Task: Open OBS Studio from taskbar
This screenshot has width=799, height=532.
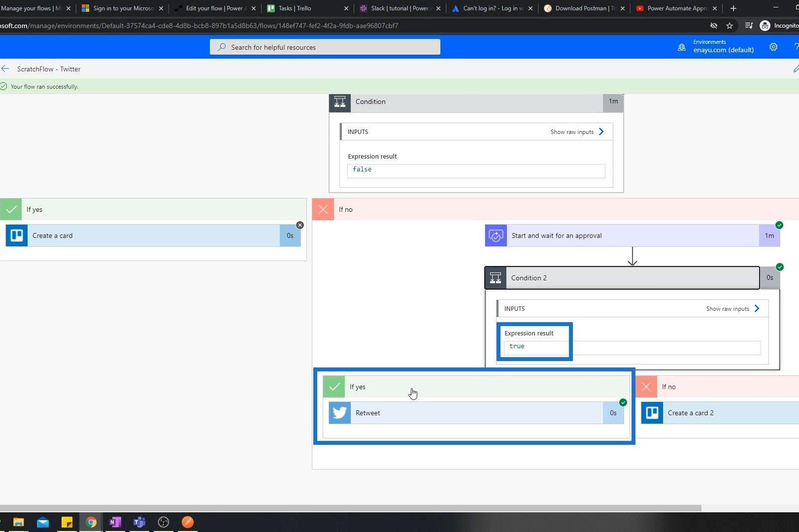Action: click(164, 522)
